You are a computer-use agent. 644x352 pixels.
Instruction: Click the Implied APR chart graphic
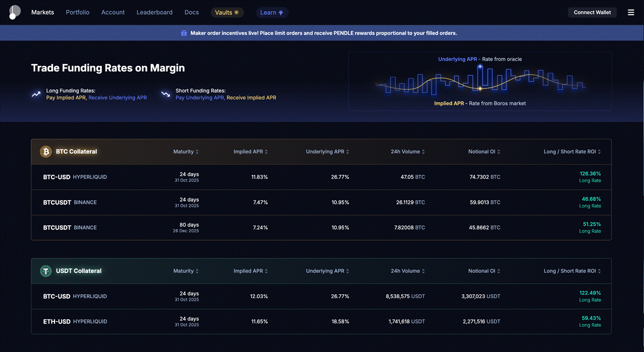click(x=480, y=81)
